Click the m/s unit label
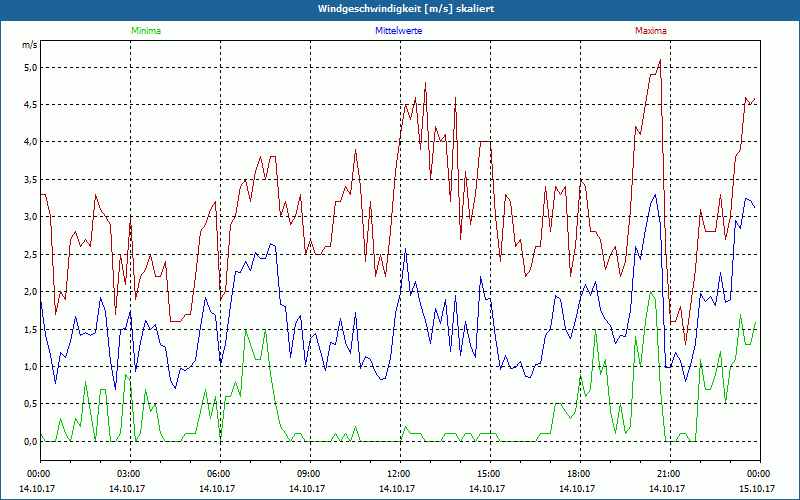 click(x=30, y=45)
